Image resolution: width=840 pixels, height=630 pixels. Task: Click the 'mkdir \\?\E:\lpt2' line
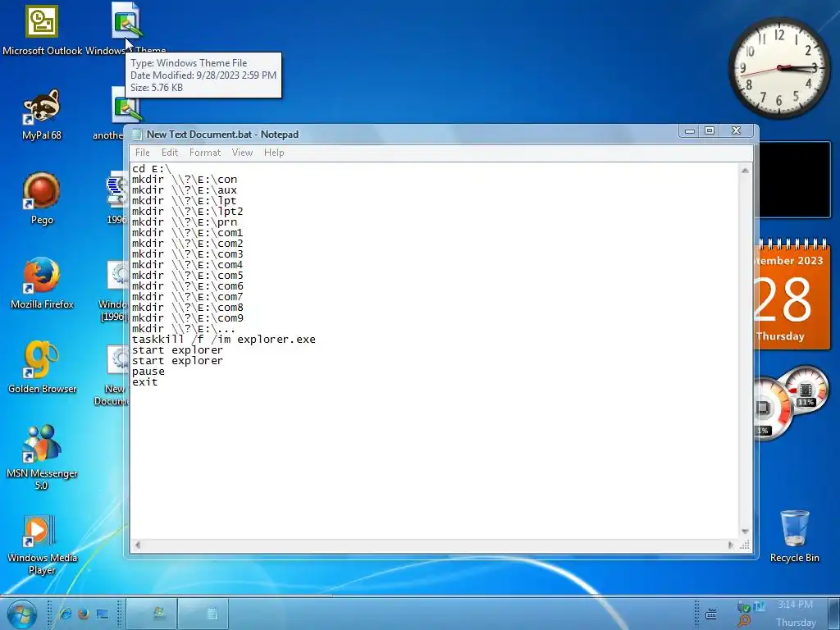pos(188,211)
